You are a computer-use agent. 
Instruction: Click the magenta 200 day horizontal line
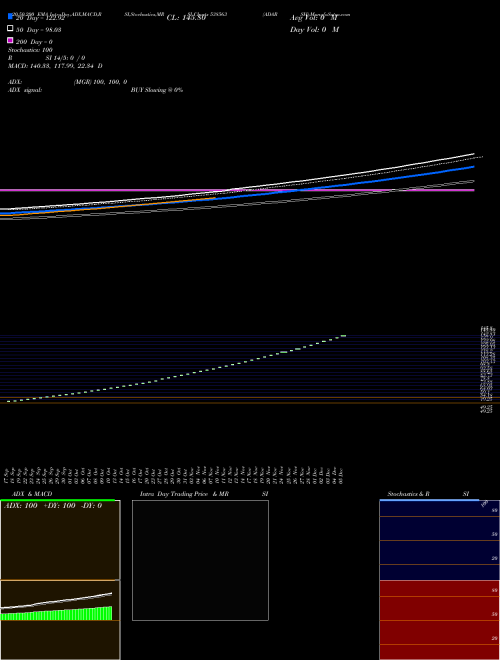coord(237,190)
